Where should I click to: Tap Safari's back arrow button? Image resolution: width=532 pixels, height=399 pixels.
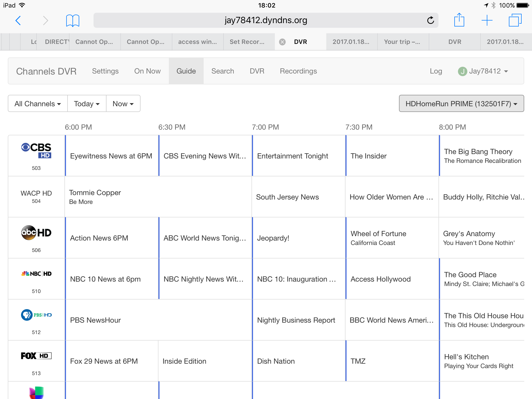point(18,21)
